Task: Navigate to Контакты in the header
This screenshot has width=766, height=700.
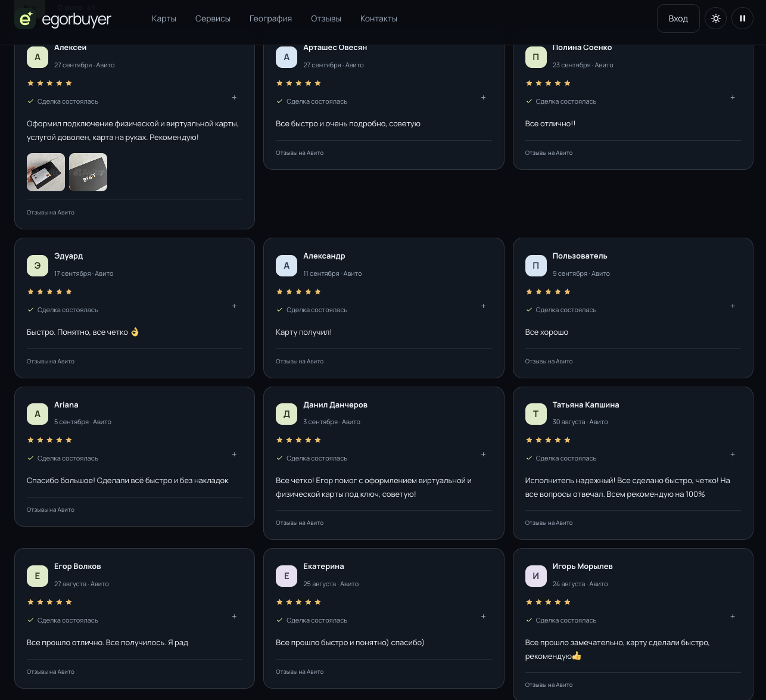Action: point(379,18)
